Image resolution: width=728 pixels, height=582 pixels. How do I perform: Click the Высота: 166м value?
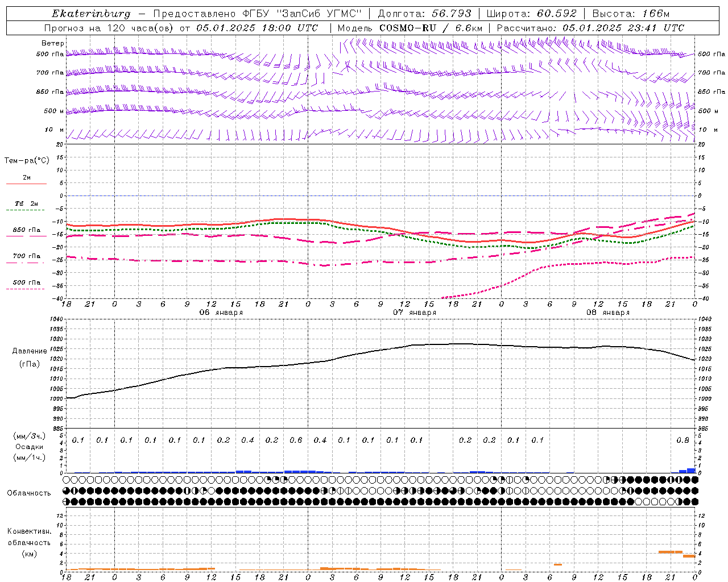coord(631,14)
